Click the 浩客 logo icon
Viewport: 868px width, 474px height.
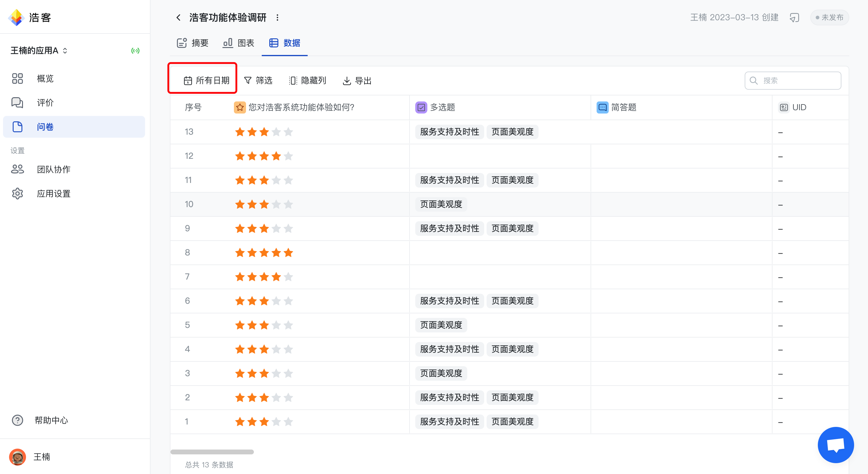(16, 18)
